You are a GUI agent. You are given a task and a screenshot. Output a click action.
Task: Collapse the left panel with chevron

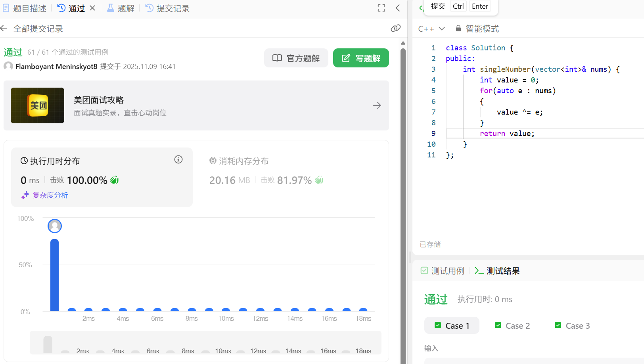tap(398, 8)
